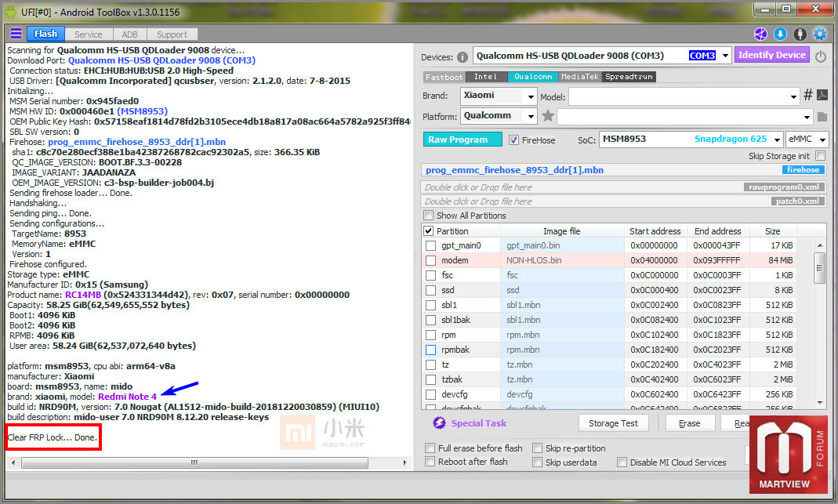Viewport: 838px width, 504px height.
Task: Click the Storage Test button
Action: coord(614,423)
